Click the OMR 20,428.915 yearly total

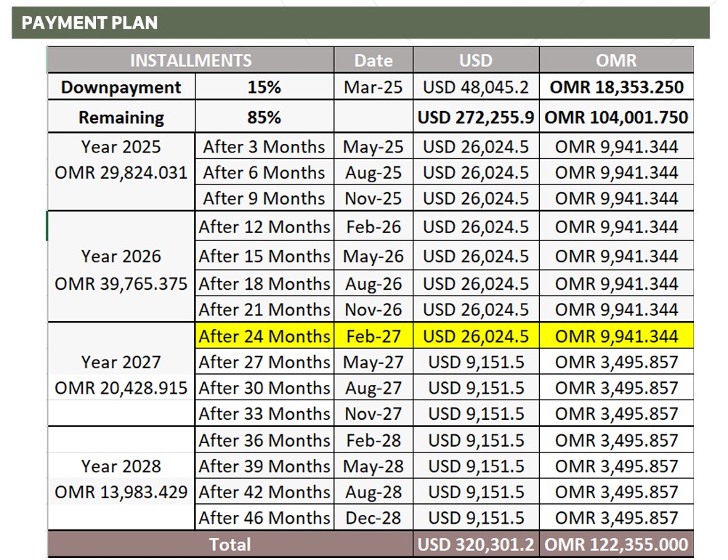tap(121, 388)
